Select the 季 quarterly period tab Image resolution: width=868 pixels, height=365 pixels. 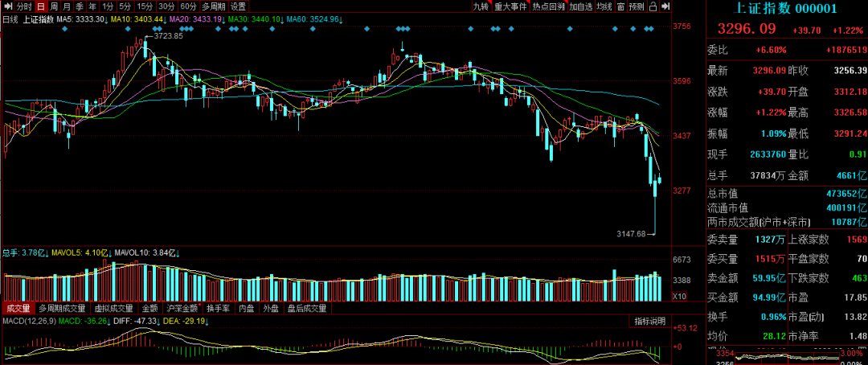[x=79, y=6]
